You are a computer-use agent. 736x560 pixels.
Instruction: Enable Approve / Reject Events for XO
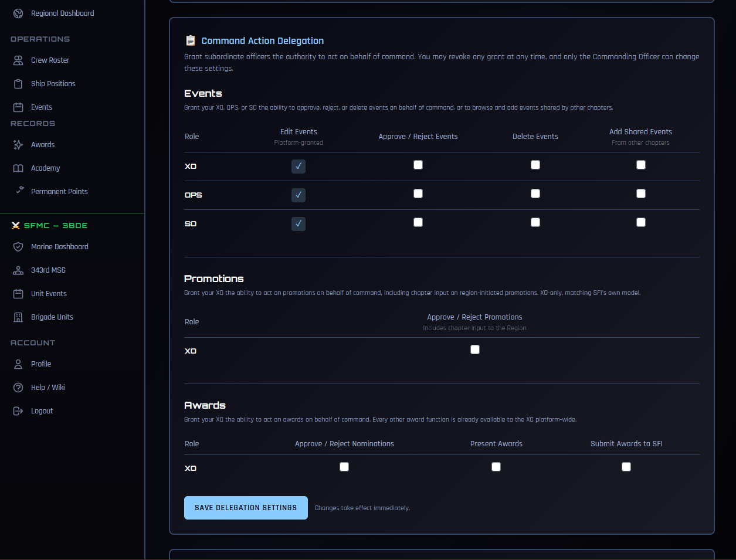tap(418, 165)
